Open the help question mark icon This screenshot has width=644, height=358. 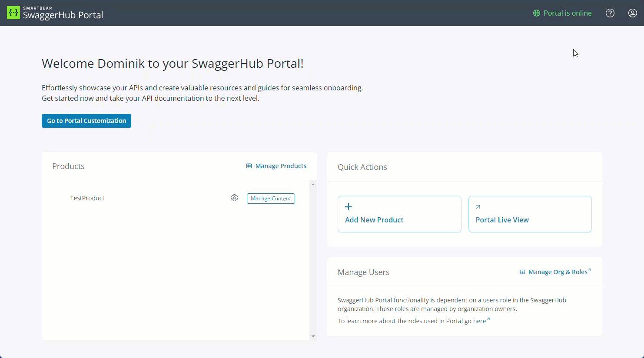point(610,13)
